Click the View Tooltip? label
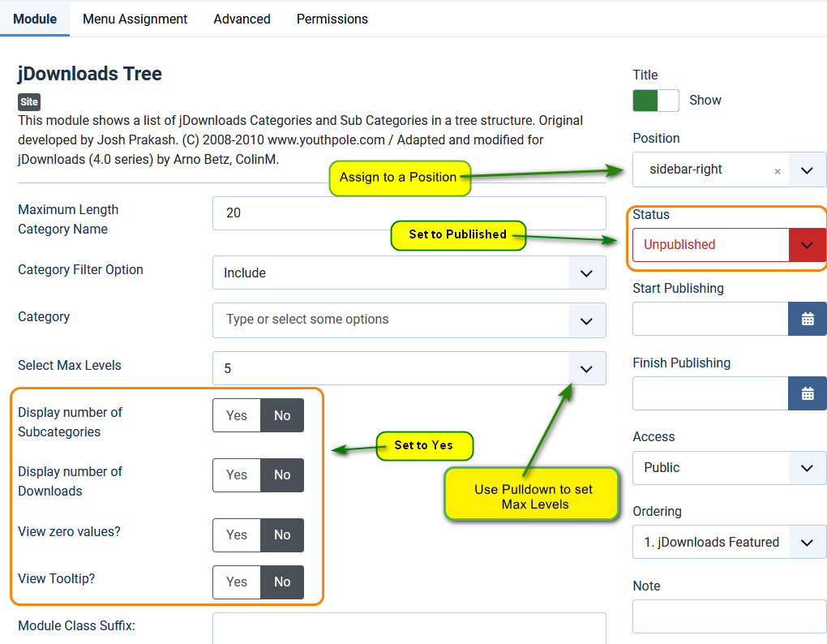Viewport: 827px width, 644px height. pyautogui.click(x=57, y=578)
